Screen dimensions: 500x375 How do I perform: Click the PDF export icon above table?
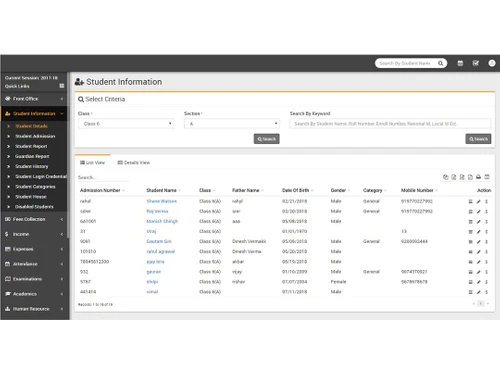(x=470, y=177)
